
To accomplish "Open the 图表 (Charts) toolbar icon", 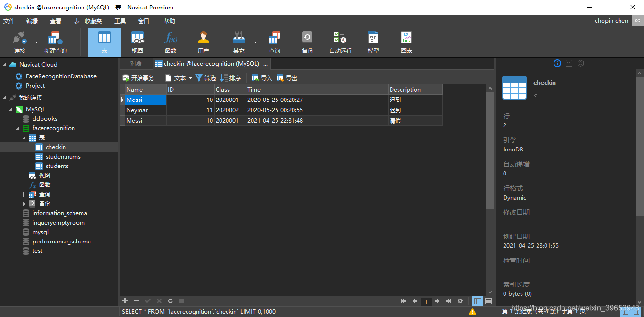I will [x=406, y=42].
